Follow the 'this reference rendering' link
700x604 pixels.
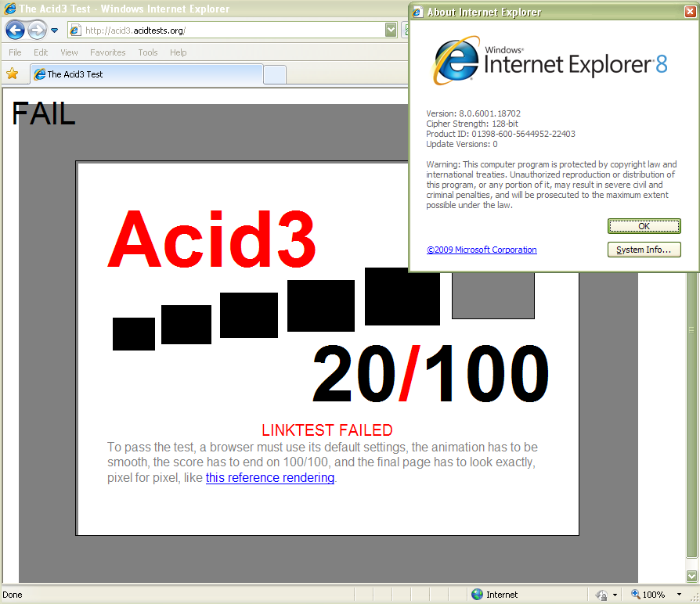pos(270,478)
